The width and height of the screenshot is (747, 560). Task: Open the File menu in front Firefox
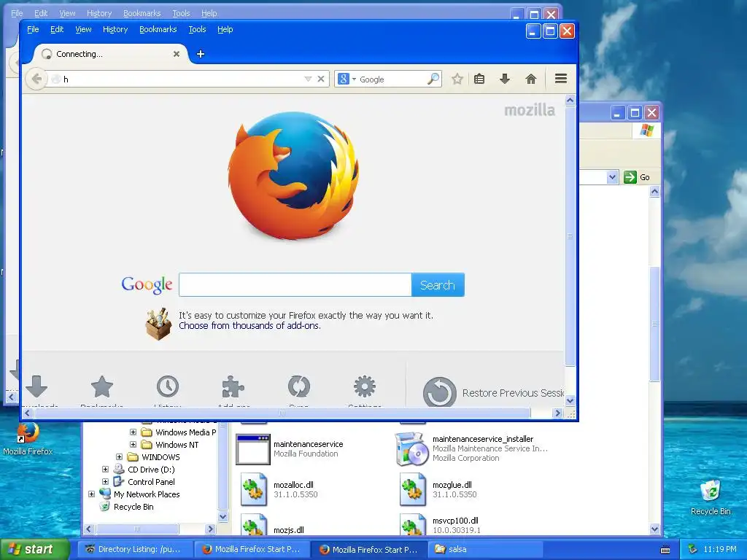click(33, 29)
